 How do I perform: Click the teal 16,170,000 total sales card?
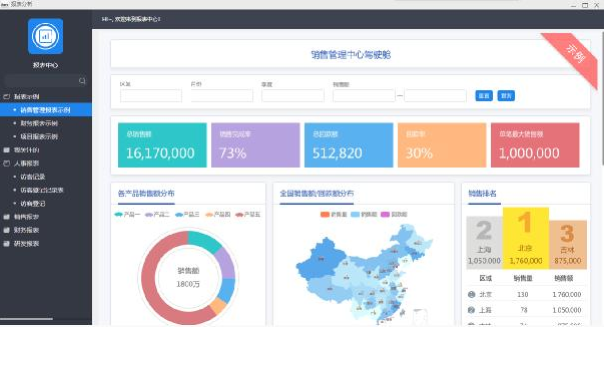162,145
